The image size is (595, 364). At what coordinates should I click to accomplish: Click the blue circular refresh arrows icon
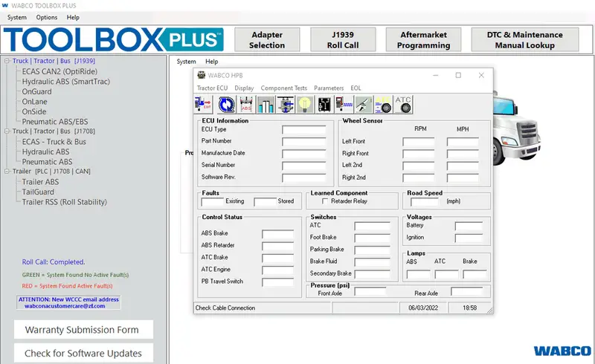pyautogui.click(x=227, y=104)
